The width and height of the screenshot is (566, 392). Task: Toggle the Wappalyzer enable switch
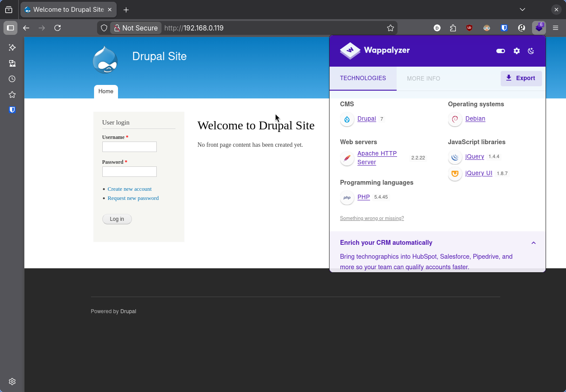point(500,51)
